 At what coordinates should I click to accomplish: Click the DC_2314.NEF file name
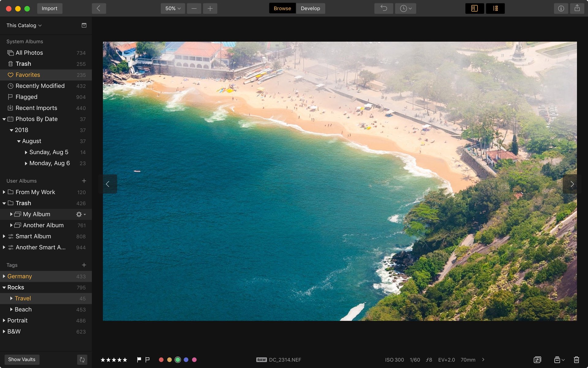[285, 360]
